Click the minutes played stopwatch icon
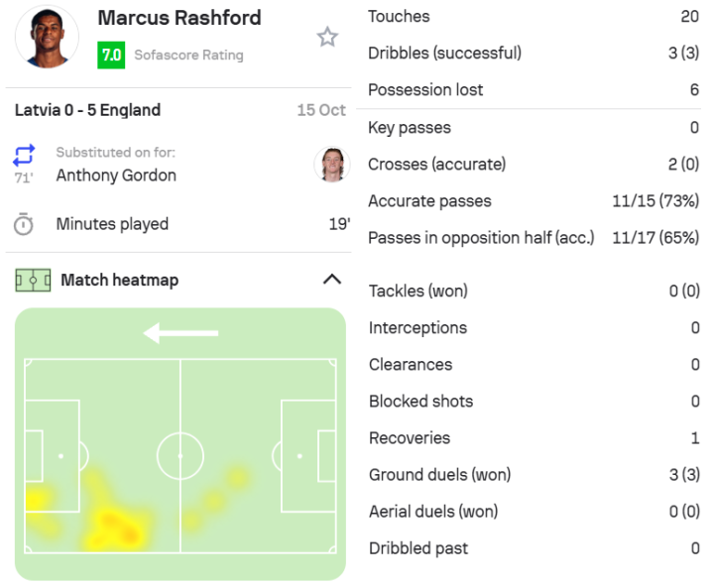Image resolution: width=714 pixels, height=588 pixels. coord(24,224)
